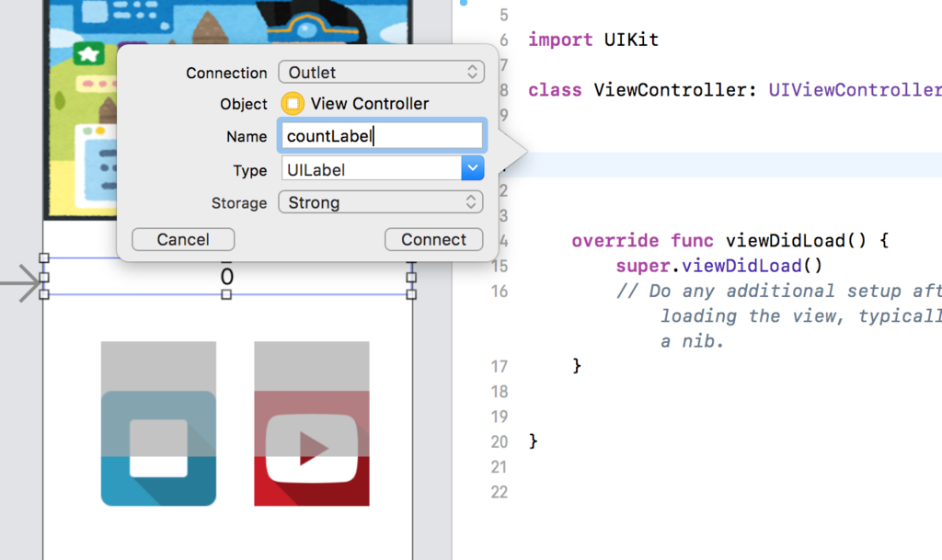Click the Type field showing UILabel
This screenshot has height=560, width=942.
point(372,168)
